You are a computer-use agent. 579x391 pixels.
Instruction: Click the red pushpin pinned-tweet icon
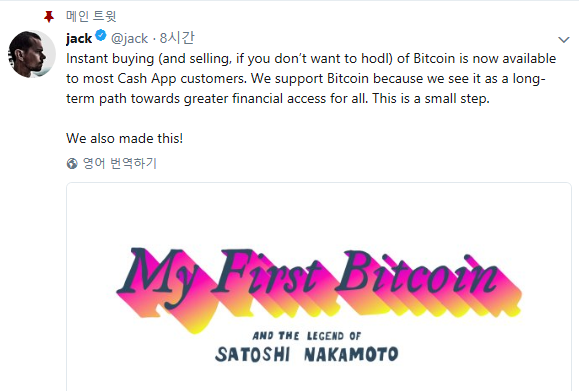pyautogui.click(x=49, y=17)
